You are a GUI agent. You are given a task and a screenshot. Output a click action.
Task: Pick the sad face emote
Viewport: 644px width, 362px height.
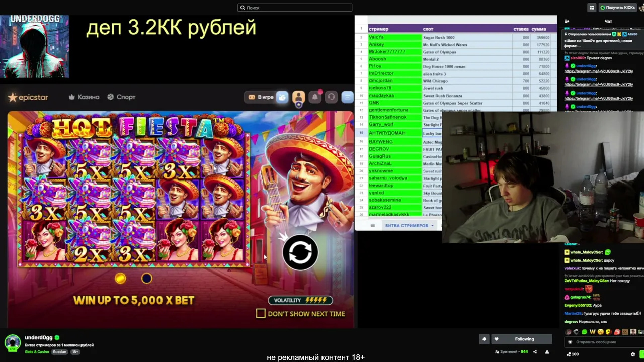coord(601,332)
